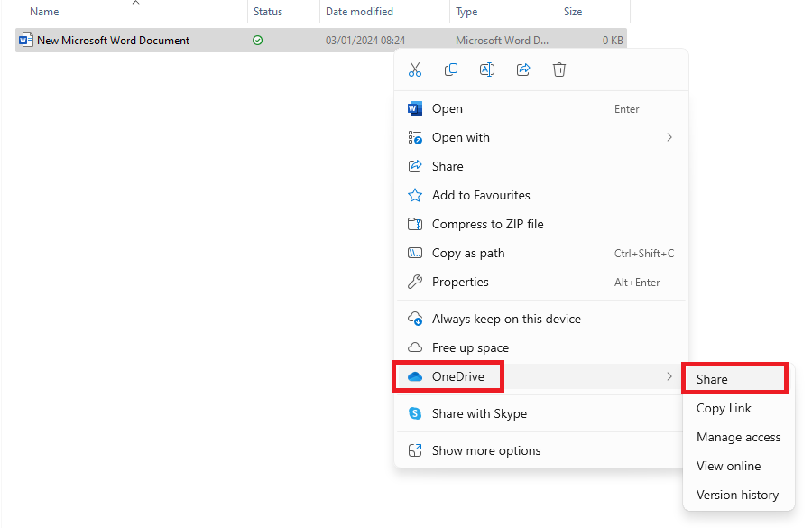This screenshot has height=528, width=812.
Task: Click the Delete trash bin icon
Action: tap(559, 69)
